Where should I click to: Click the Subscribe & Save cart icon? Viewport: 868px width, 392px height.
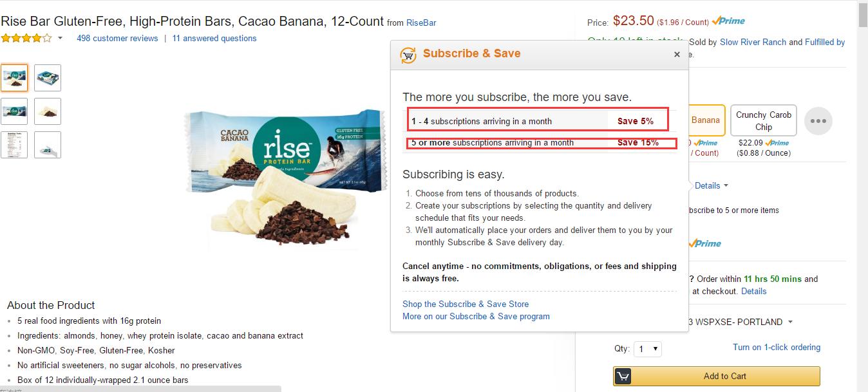click(x=408, y=55)
